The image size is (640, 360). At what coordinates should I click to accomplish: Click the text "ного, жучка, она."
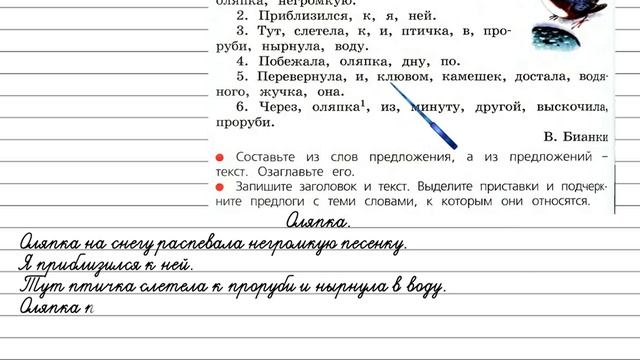pyautogui.click(x=280, y=92)
